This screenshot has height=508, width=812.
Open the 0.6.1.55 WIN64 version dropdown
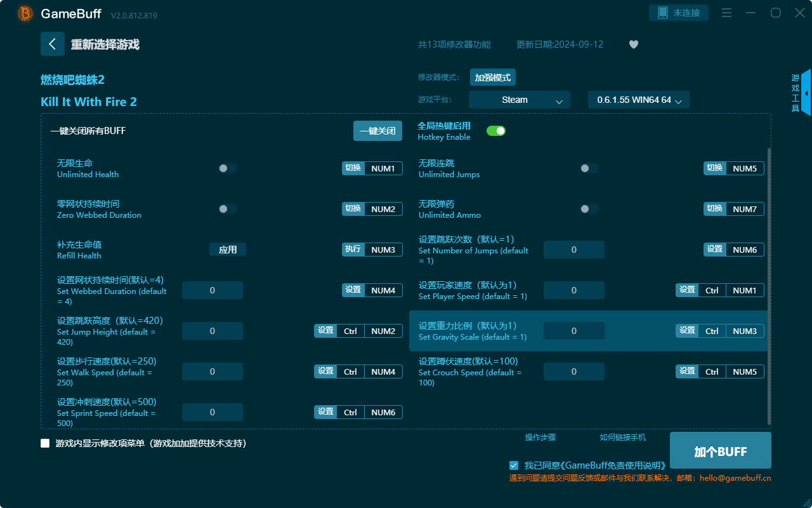(638, 100)
